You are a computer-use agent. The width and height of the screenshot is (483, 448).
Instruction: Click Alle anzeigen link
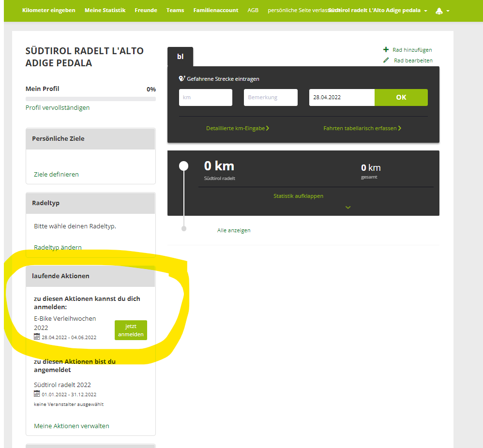[234, 230]
